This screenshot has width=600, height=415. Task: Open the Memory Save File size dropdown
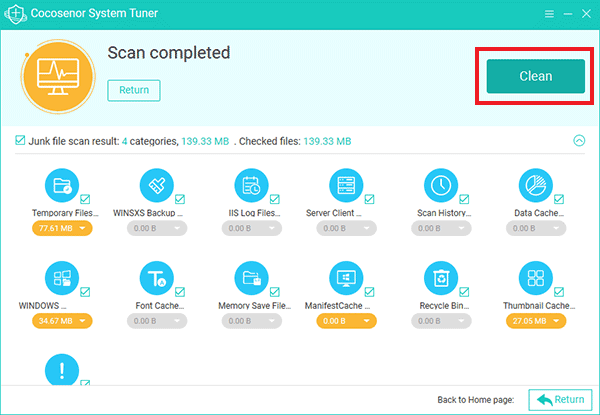[251, 321]
